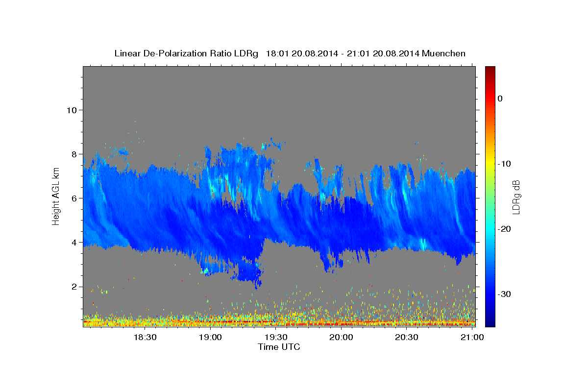This screenshot has width=588, height=392.
Task: Click the colorbar value -10
Action: click(505, 164)
